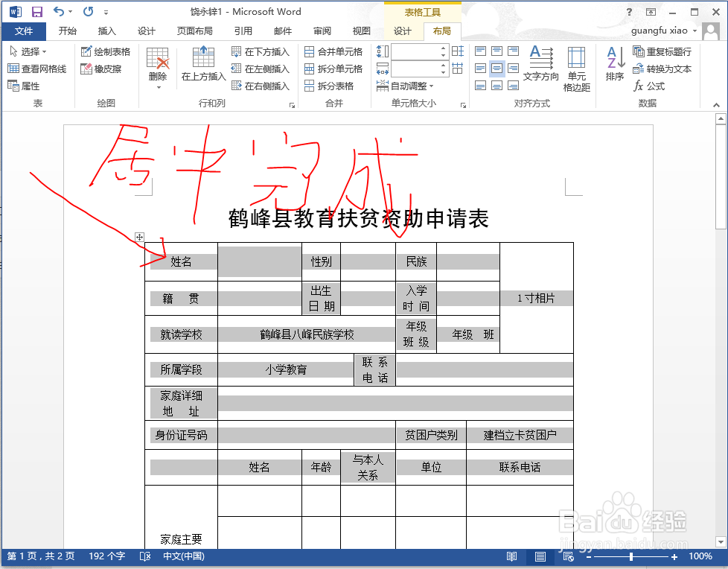Screen dimensions: 728x569
Task: Click the Save icon in quick access toolbar
Action: 36,12
